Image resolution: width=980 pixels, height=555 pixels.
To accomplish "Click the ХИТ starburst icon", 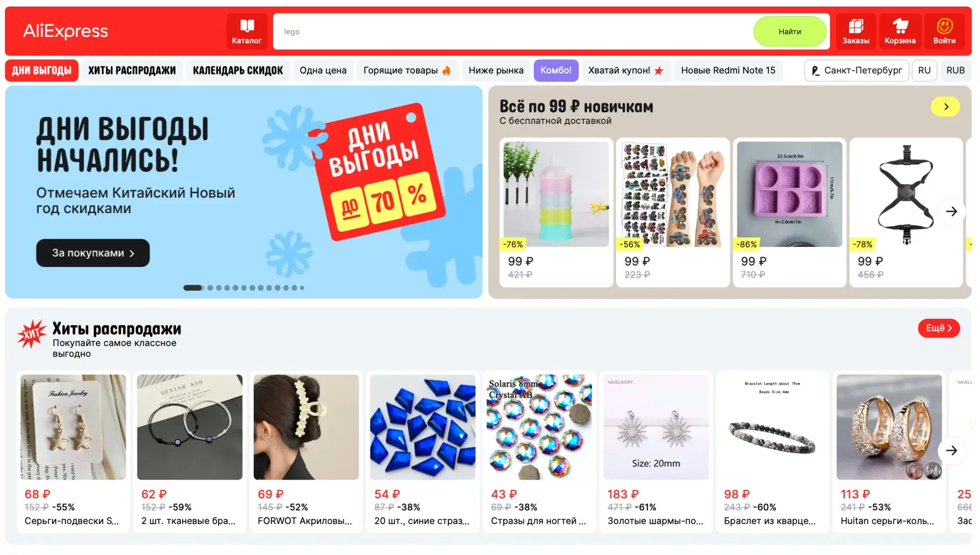I will [32, 334].
